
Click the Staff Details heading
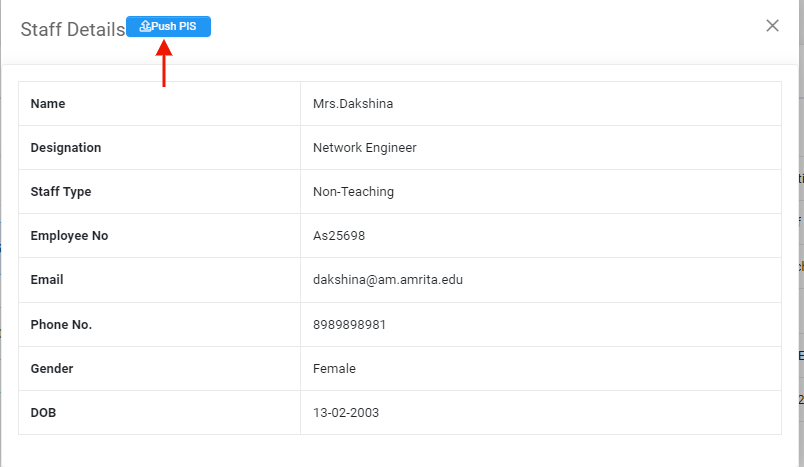tap(72, 29)
